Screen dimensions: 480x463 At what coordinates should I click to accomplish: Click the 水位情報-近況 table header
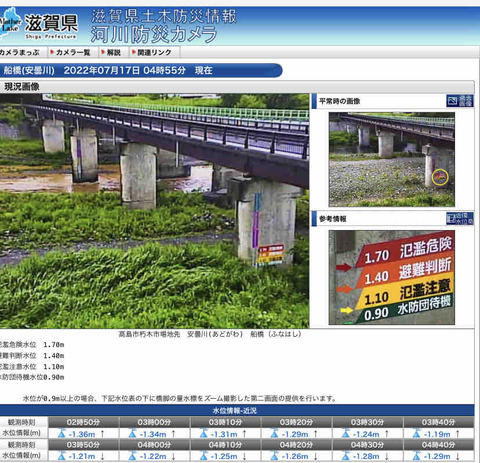(235, 411)
